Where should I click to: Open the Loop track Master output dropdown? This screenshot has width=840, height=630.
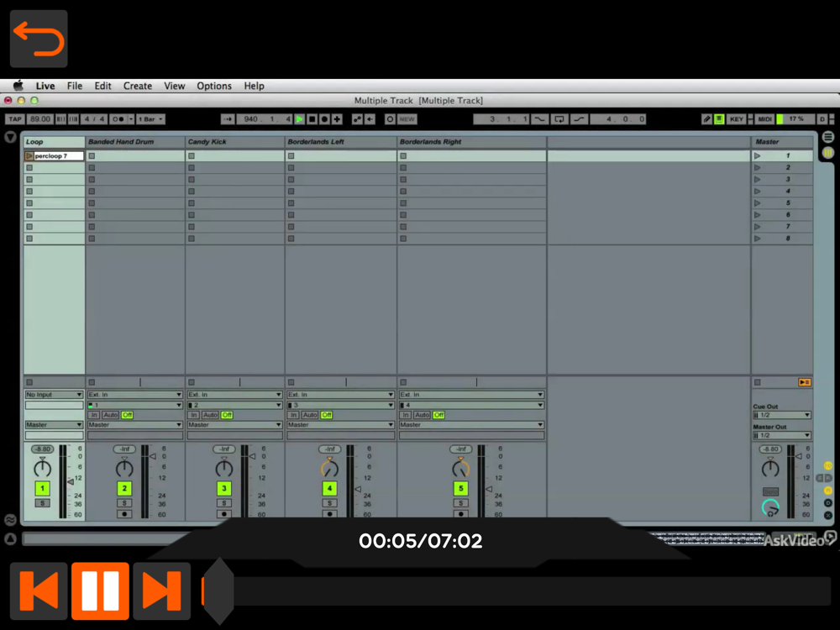click(x=54, y=425)
